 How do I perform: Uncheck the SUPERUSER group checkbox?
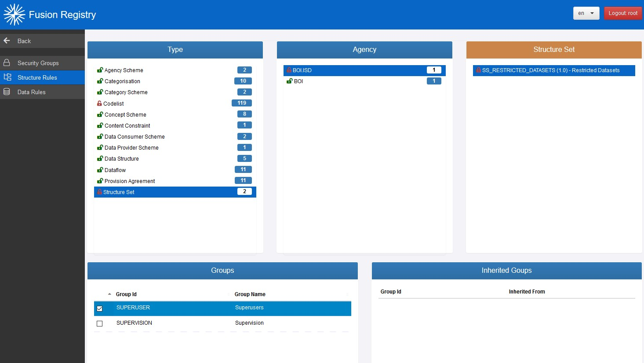(100, 308)
